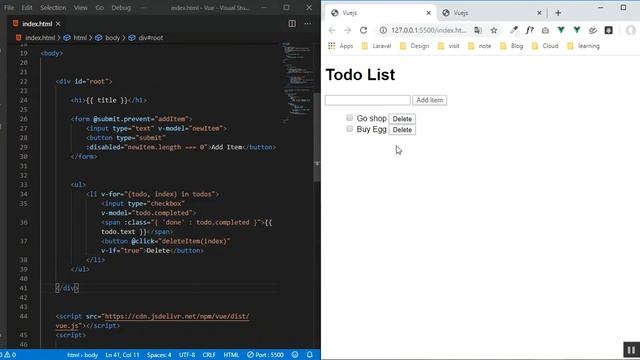Open the Debug menu
The height and width of the screenshot is (360, 640).
[x=121, y=7]
